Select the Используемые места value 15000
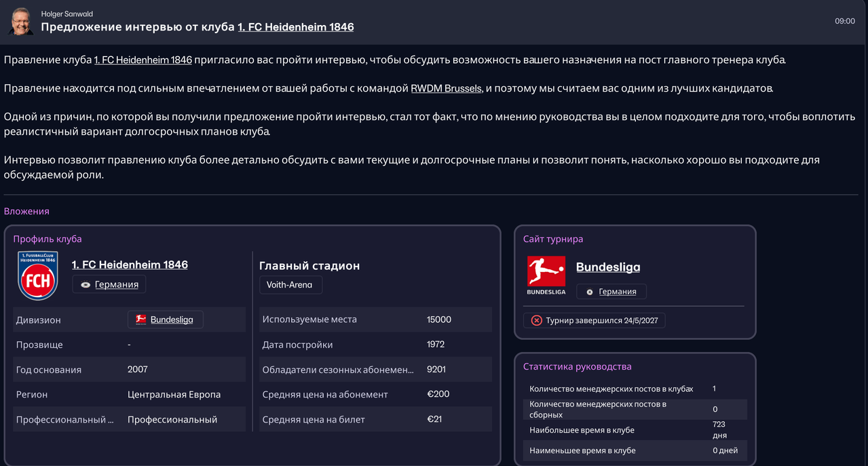Image resolution: width=868 pixels, height=466 pixels. [439, 319]
